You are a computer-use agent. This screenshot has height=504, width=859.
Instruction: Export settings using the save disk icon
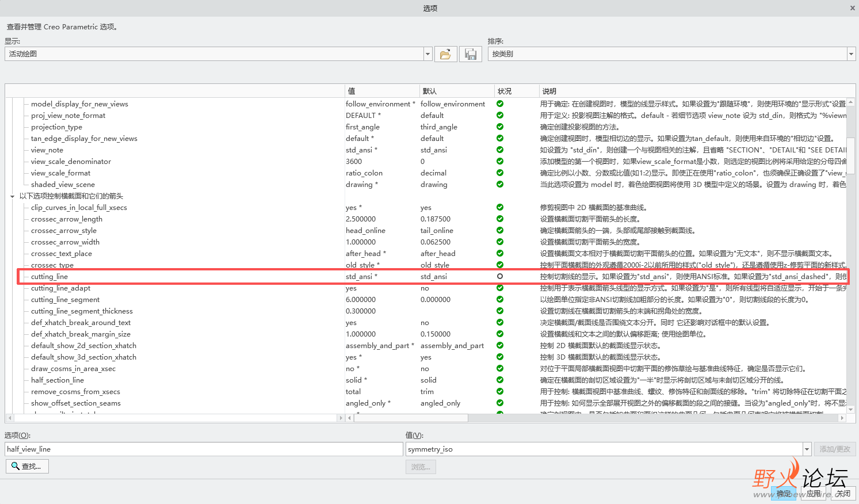[470, 53]
